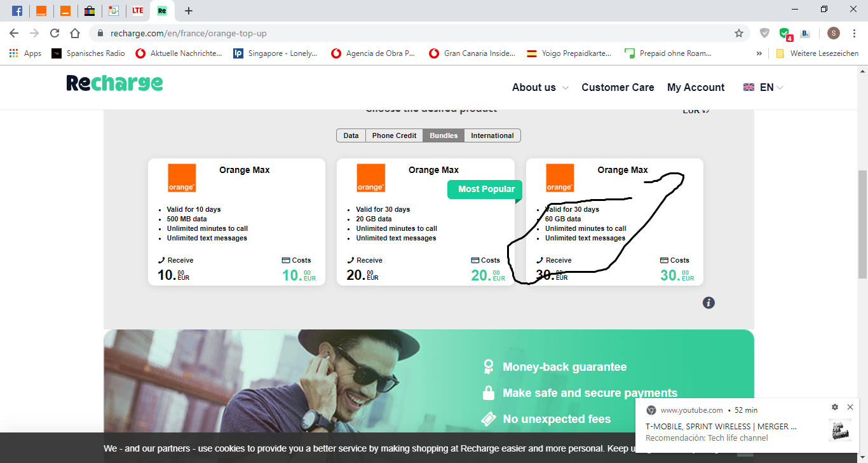The width and height of the screenshot is (868, 463).
Task: Open Spanisches Radio bookmark
Action: point(88,53)
